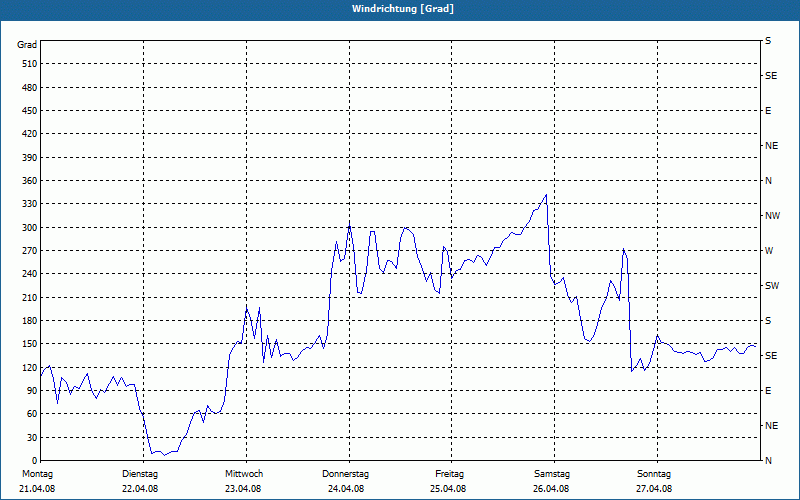Click the "S" compass label beside 180 gridline
The height and width of the screenshot is (500, 800).
pyautogui.click(x=768, y=321)
